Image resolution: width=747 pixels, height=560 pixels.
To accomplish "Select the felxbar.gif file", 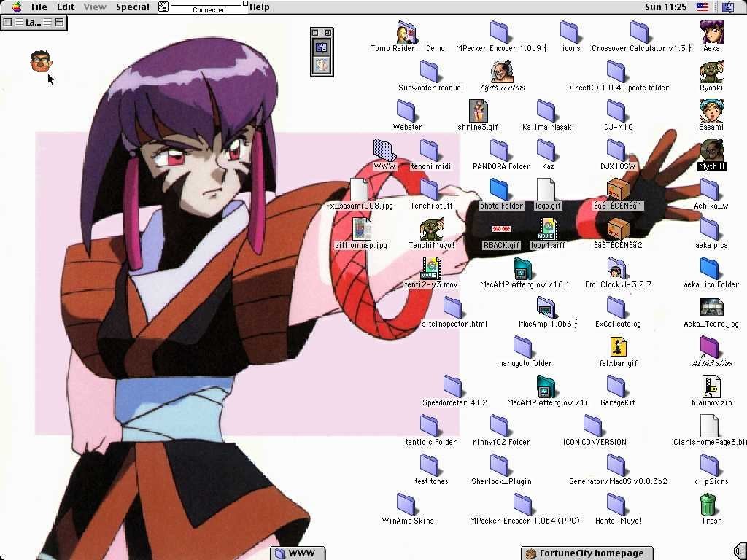I will coord(618,347).
